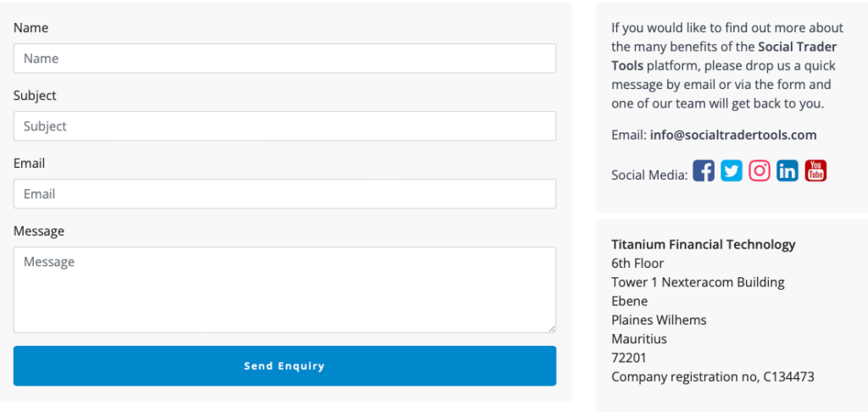Click the Social Media label text

tap(648, 175)
